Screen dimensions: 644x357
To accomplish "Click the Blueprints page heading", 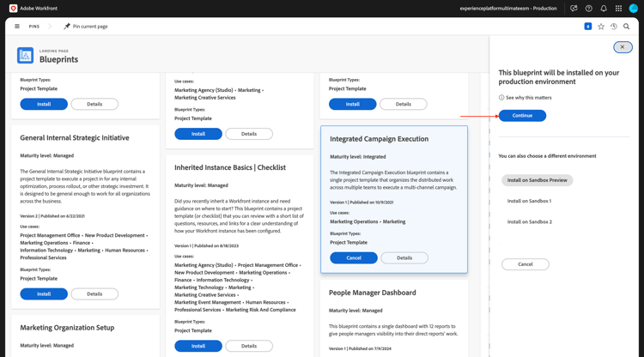I will [x=58, y=59].
